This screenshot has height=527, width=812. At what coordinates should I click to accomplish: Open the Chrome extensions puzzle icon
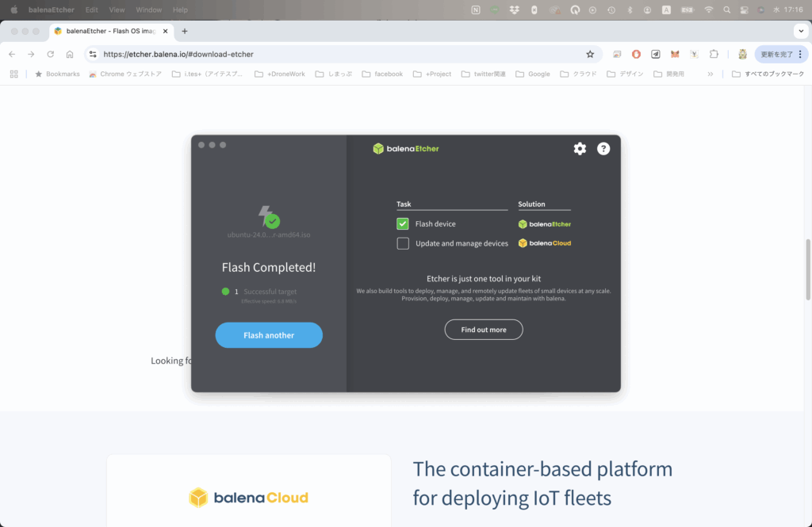coord(714,54)
